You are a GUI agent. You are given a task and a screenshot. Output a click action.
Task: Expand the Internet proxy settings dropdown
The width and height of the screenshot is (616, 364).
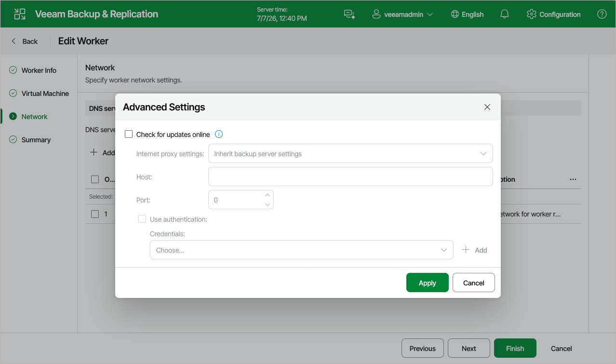pos(350,154)
